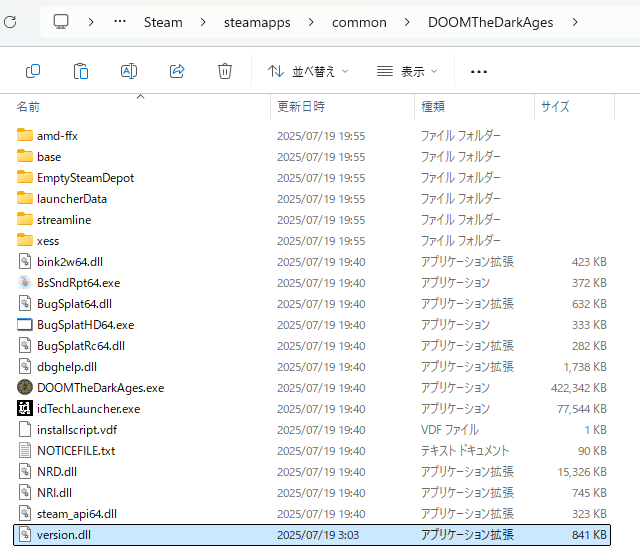Click the steam_api64.dll file icon

point(25,513)
